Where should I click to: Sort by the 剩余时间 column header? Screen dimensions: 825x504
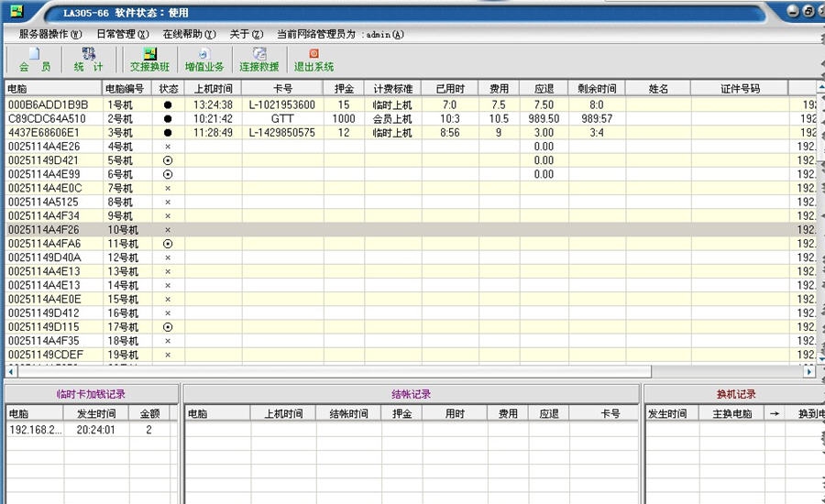(597, 88)
